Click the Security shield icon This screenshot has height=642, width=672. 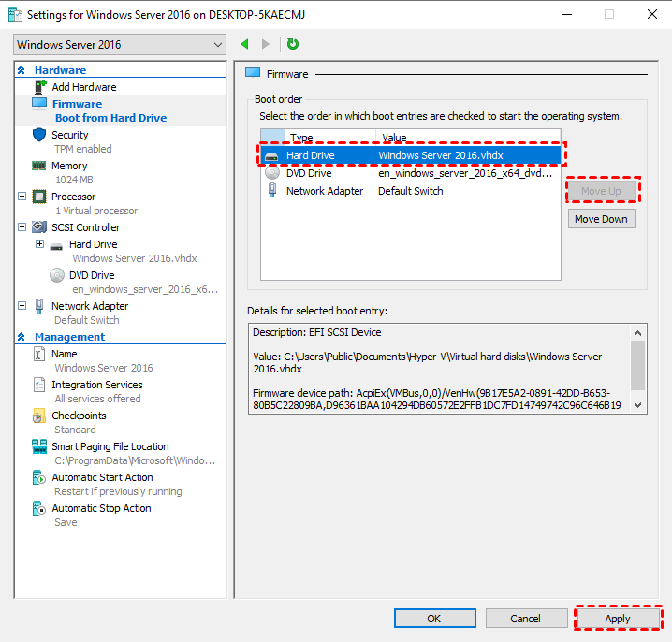39,135
